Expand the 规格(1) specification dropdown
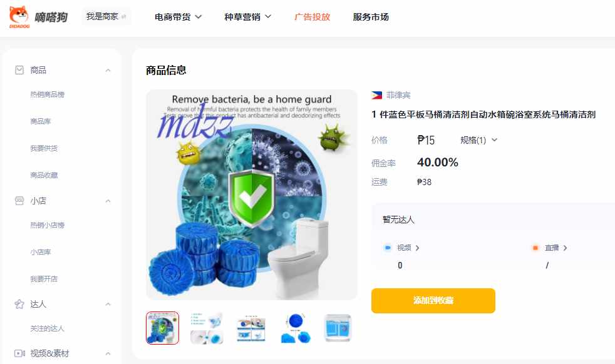 click(x=478, y=140)
